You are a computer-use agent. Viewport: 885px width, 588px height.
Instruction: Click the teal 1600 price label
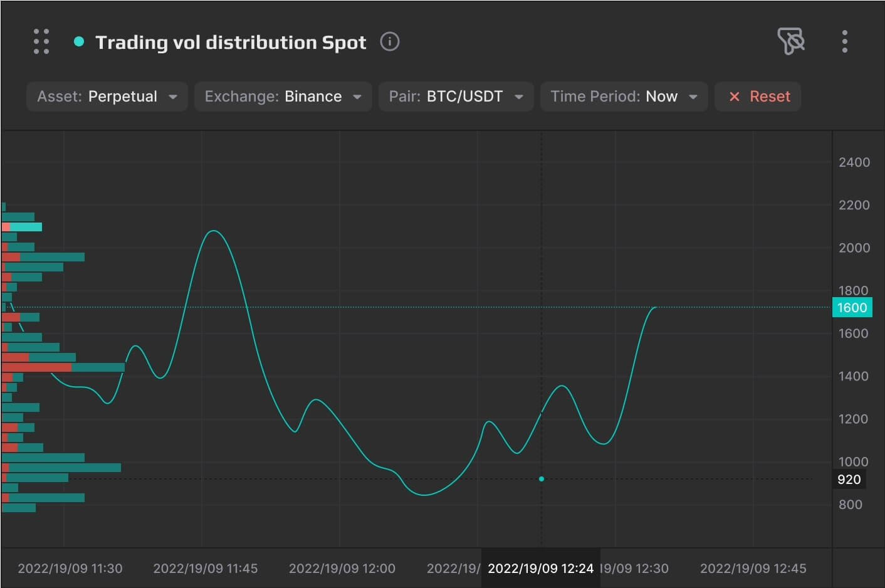coord(852,308)
